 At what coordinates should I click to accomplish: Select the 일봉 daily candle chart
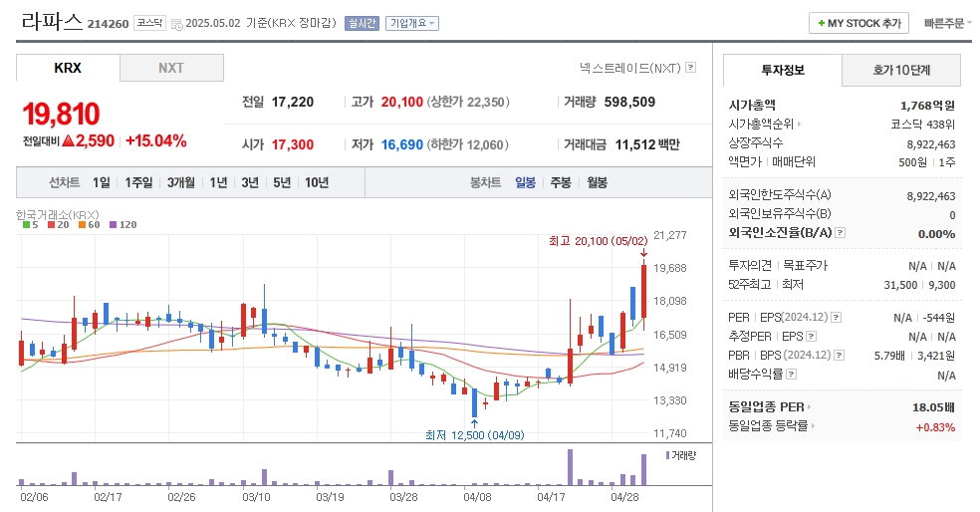(x=525, y=182)
